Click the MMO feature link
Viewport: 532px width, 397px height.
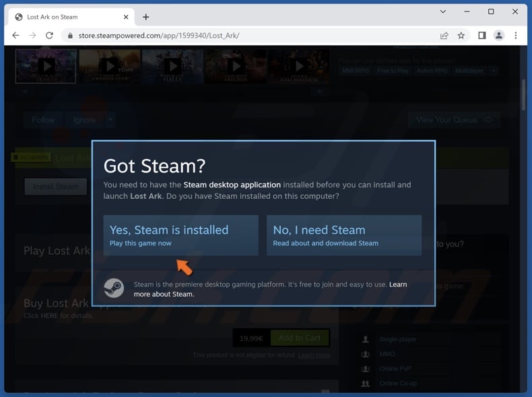click(x=387, y=354)
